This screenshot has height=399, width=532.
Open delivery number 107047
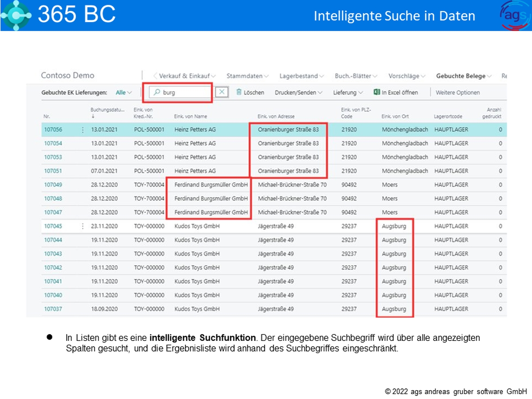(x=53, y=212)
